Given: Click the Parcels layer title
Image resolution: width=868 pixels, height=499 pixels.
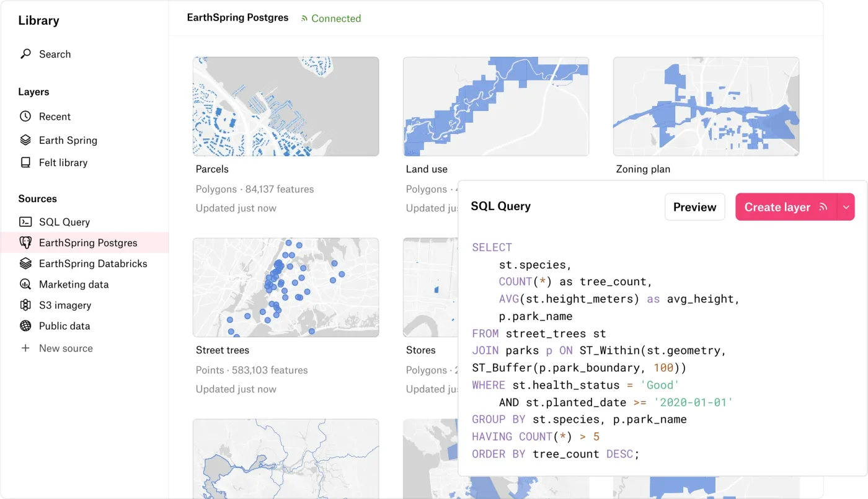Looking at the screenshot, I should pyautogui.click(x=212, y=169).
